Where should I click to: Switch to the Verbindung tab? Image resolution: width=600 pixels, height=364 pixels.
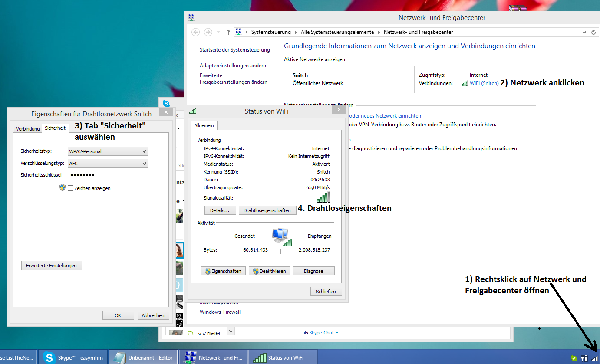[28, 129]
